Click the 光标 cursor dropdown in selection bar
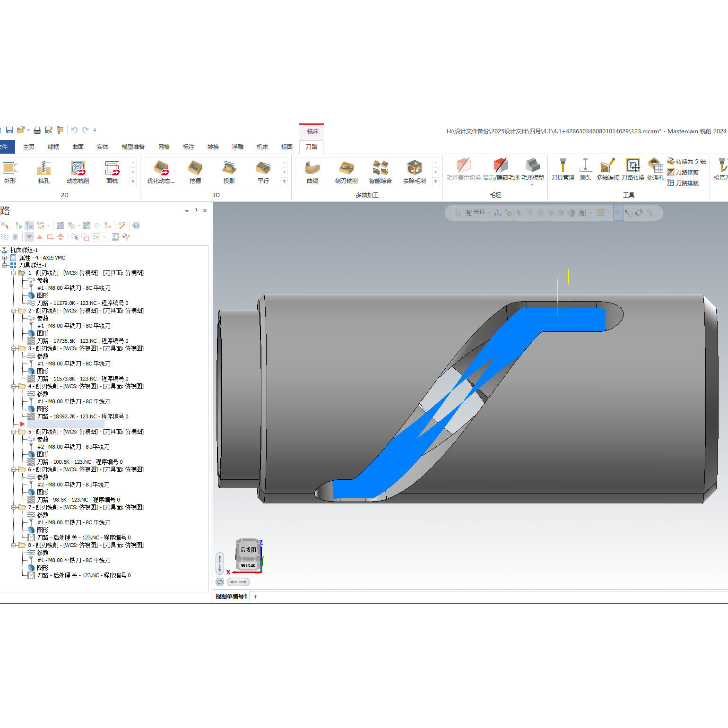728x728 pixels. coord(477,212)
